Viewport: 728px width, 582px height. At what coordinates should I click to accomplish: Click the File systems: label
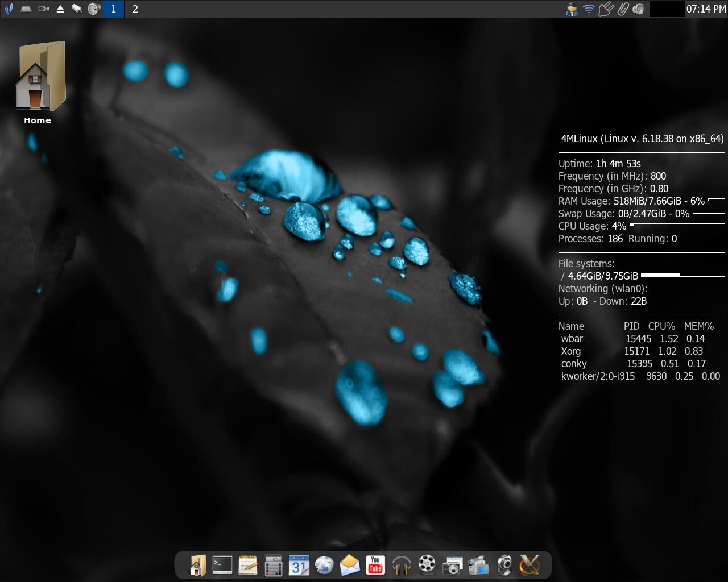pyautogui.click(x=586, y=264)
